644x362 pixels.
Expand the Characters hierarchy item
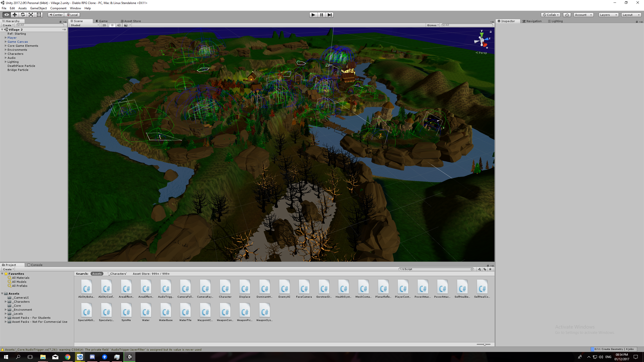pos(6,54)
